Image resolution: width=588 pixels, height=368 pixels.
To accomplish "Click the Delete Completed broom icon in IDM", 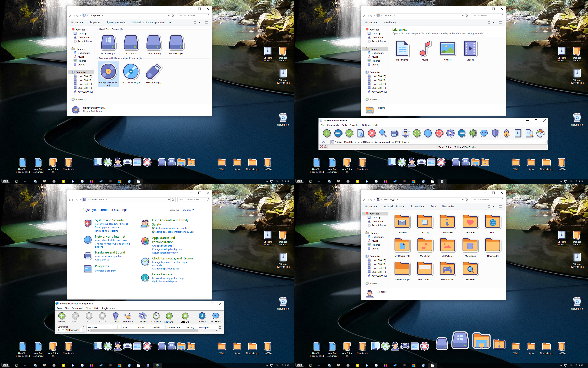I will coord(129,317).
